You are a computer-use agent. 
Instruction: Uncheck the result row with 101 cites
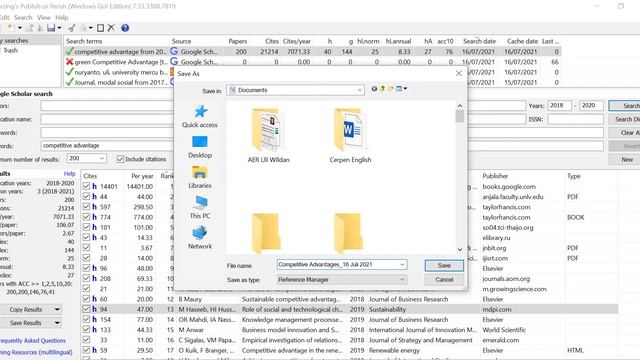[x=86, y=227]
